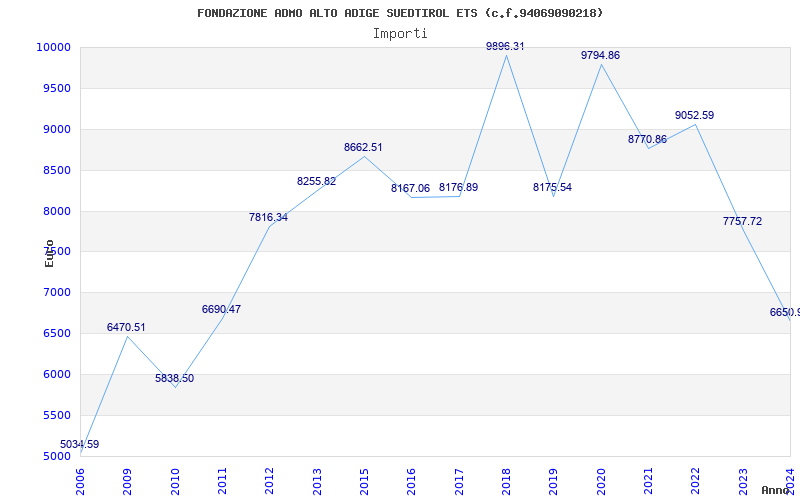Select data label 5034.59
Image resolution: width=800 pixels, height=500 pixels.
pos(80,444)
